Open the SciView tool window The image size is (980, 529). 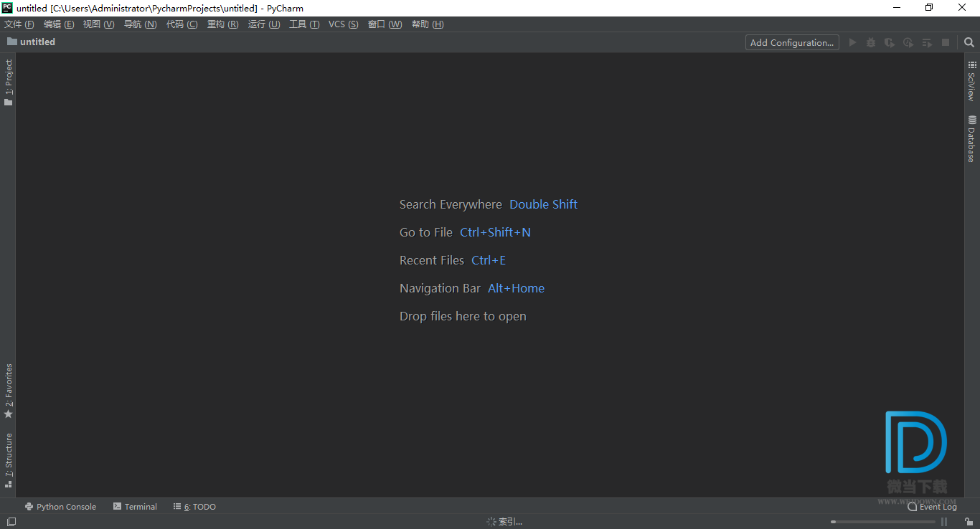coord(972,80)
